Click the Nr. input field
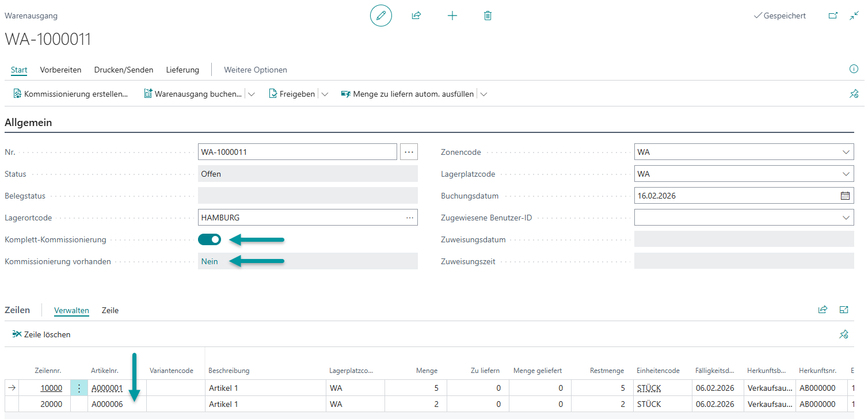This screenshot has height=419, width=868. [296, 153]
